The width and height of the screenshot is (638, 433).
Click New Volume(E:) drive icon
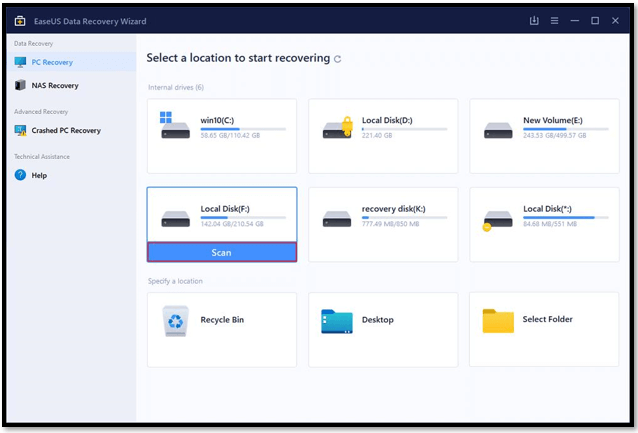tap(498, 130)
